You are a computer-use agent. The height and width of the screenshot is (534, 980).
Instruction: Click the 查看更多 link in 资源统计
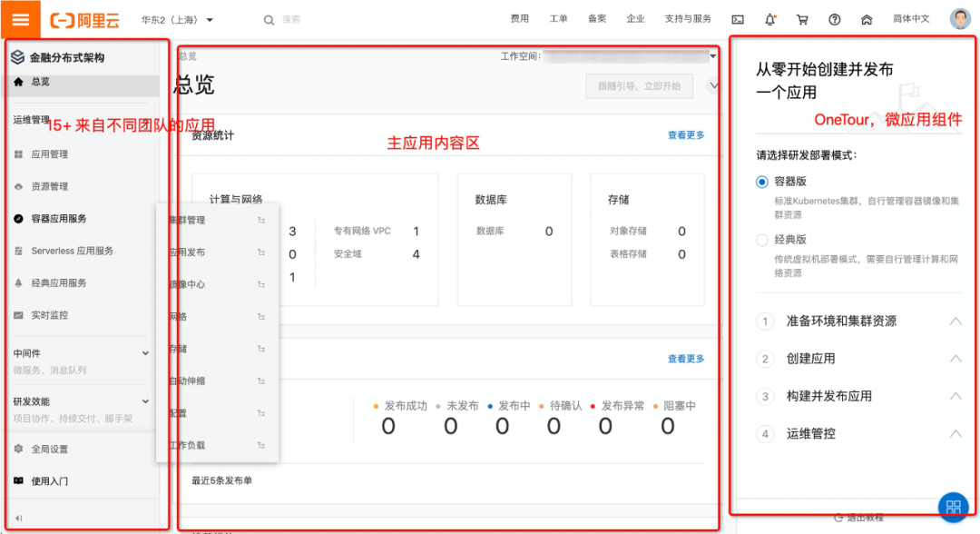tap(686, 134)
